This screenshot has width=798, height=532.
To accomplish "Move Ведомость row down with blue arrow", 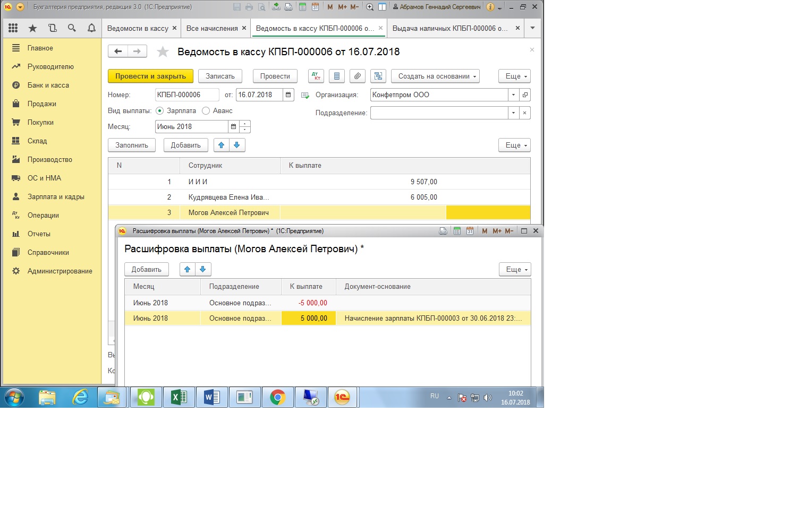I will (x=237, y=145).
